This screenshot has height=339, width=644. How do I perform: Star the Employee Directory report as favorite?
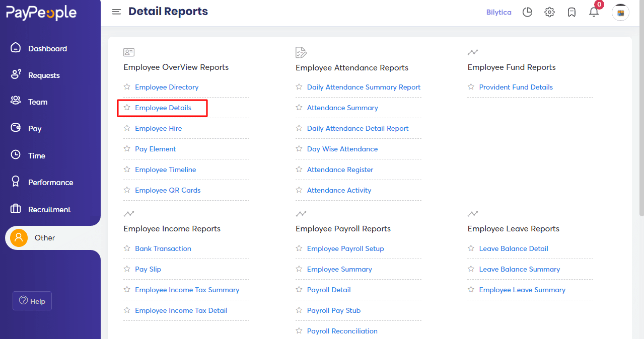click(x=127, y=87)
